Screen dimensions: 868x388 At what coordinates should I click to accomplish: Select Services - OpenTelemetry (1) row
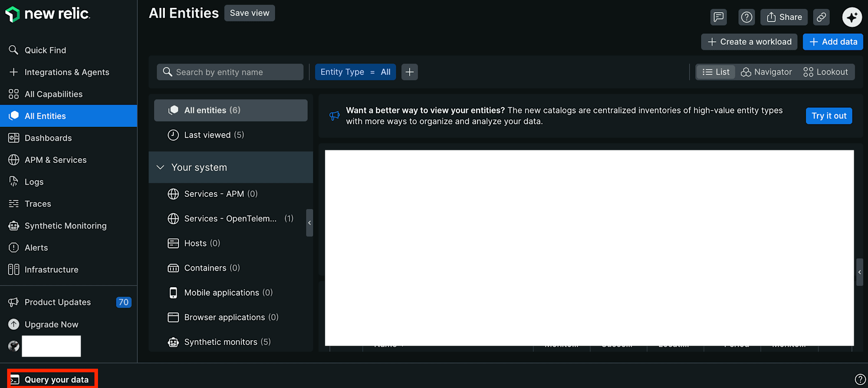coord(231,219)
